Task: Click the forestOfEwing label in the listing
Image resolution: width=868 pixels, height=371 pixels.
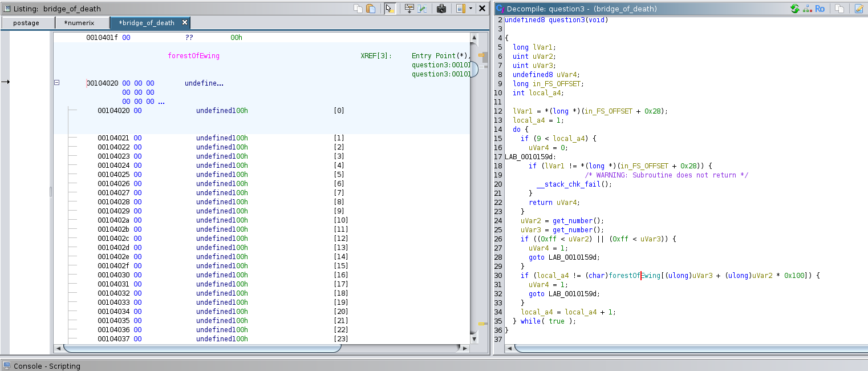Action: 193,56
